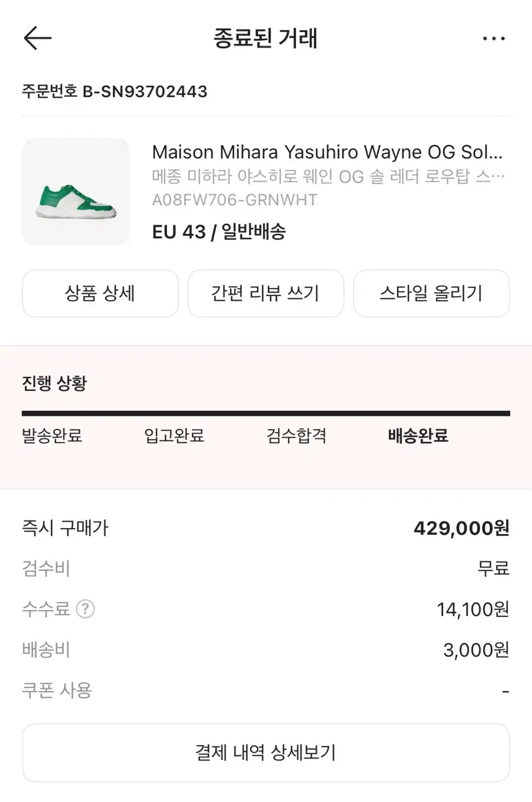Tap the EU 43 size and shipping text
Screen dimensions: 532x802
pos(219,232)
